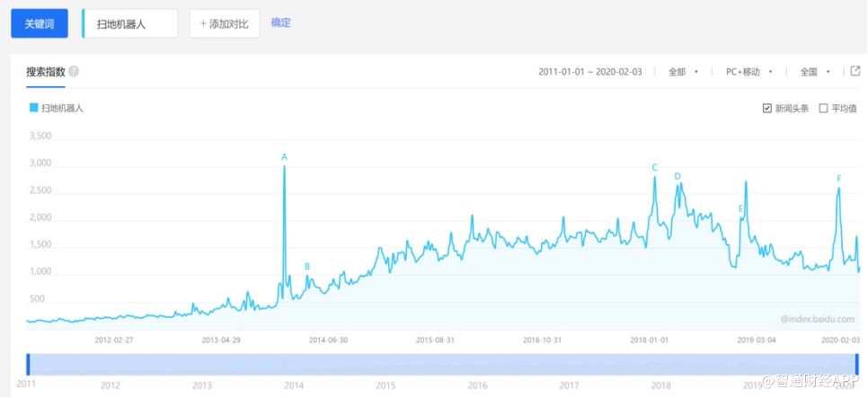Open the 全国 region dropdown
The height and width of the screenshot is (398, 868).
[x=814, y=72]
